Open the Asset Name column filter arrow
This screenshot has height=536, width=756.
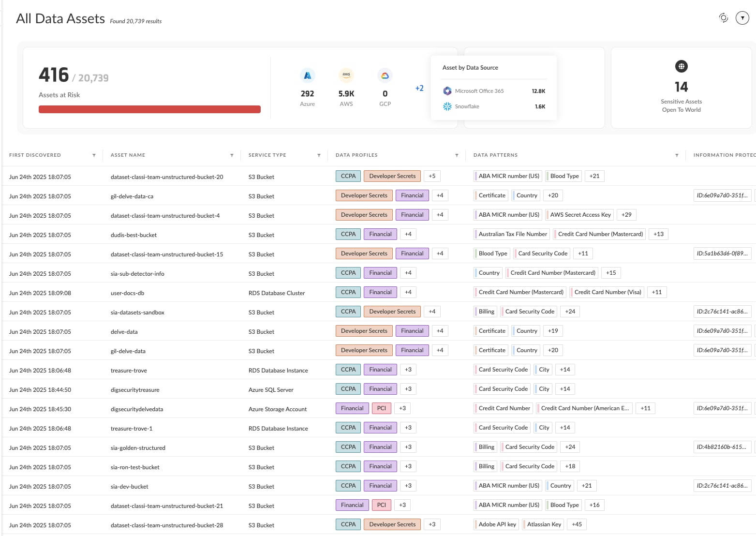click(x=232, y=155)
